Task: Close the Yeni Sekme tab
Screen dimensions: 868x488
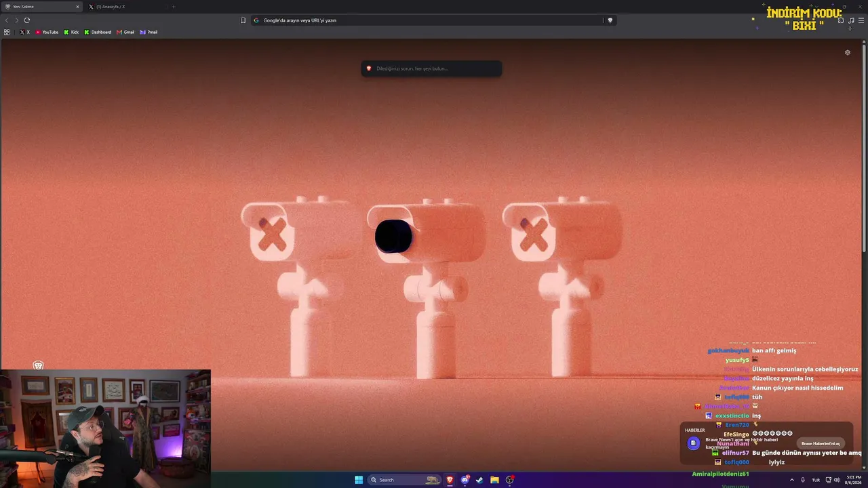Action: coord(77,7)
